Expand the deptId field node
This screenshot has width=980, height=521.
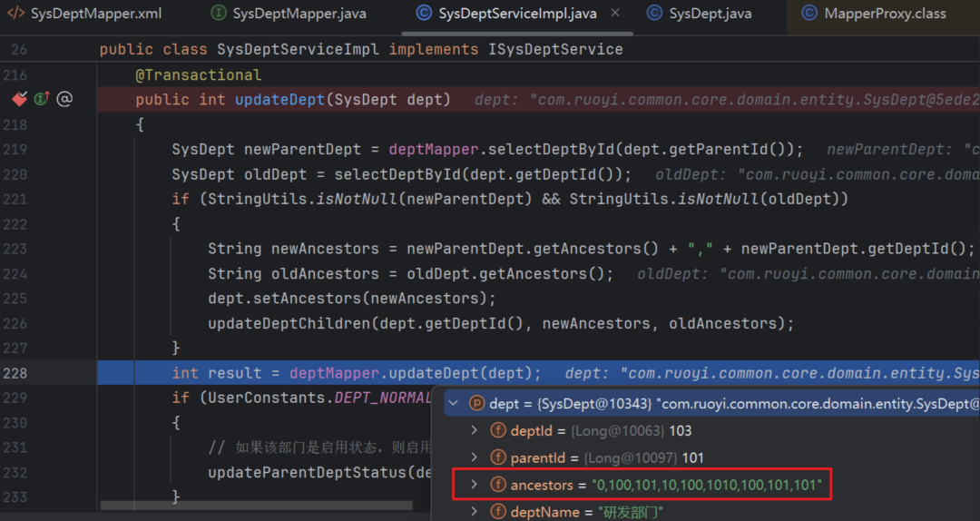pos(475,430)
